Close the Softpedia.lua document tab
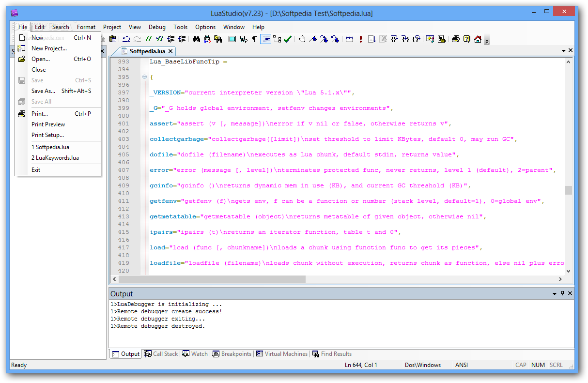 (170, 51)
